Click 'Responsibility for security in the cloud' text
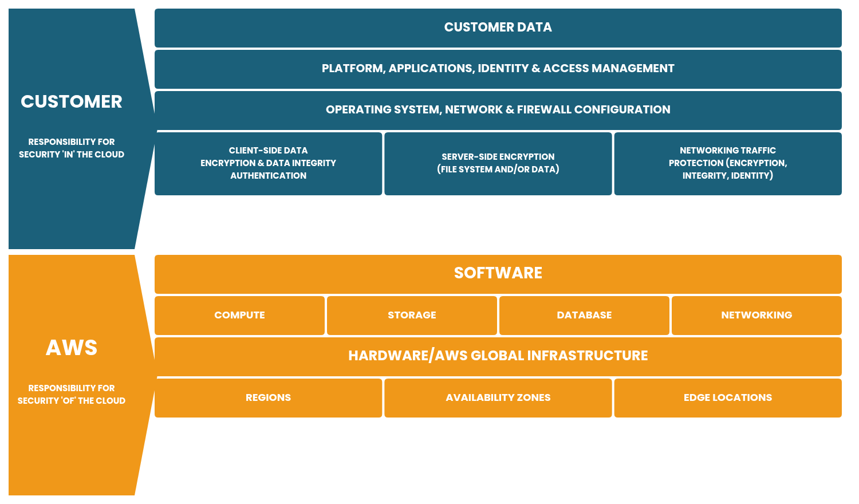The image size is (859, 504). point(72,148)
